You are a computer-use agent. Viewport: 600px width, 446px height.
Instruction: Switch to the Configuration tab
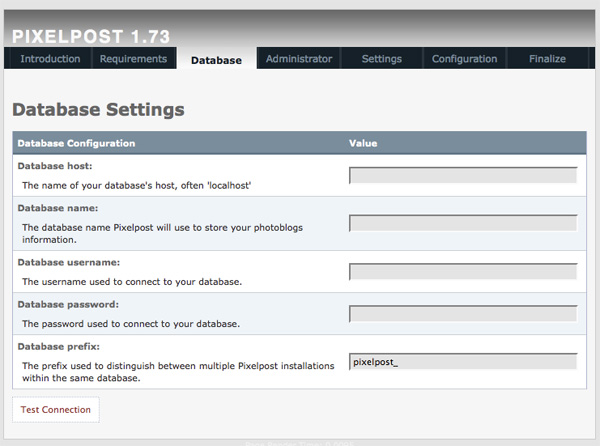(x=465, y=59)
